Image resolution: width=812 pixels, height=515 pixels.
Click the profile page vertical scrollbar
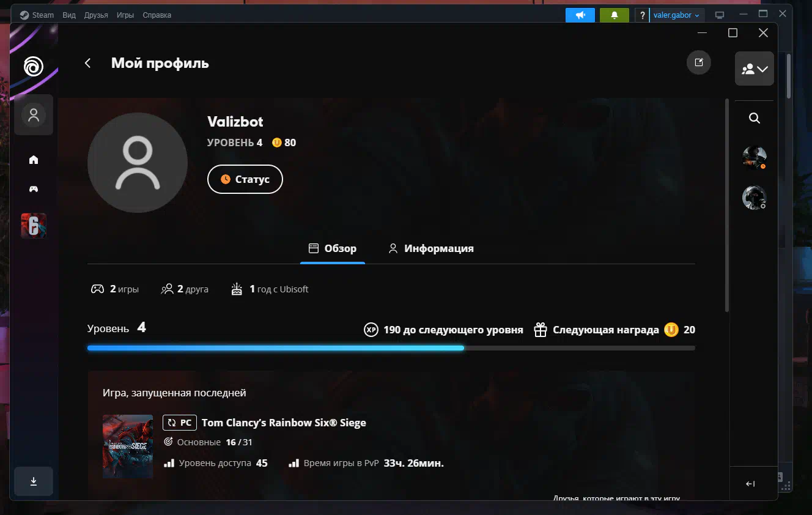point(726,205)
